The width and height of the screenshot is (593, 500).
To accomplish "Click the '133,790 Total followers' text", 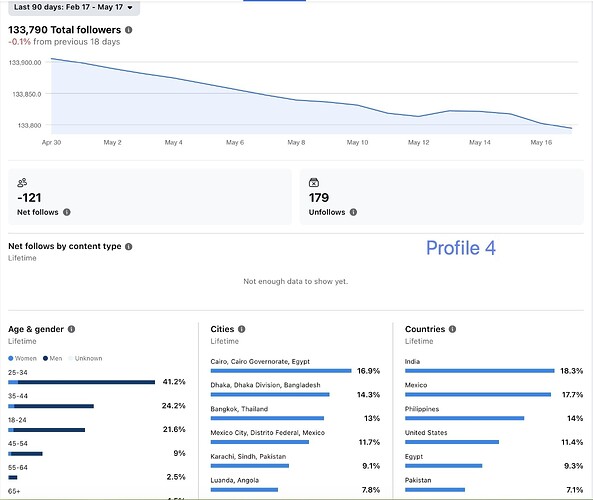I will pyautogui.click(x=65, y=30).
